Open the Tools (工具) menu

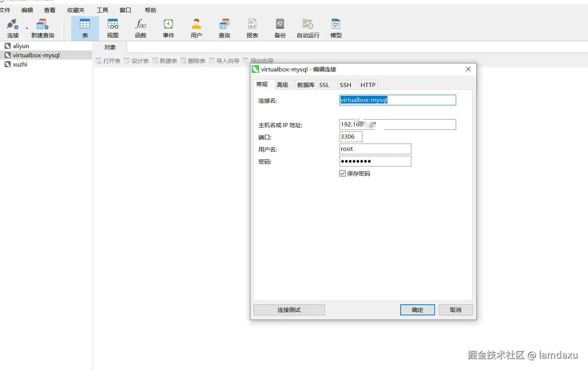(102, 10)
